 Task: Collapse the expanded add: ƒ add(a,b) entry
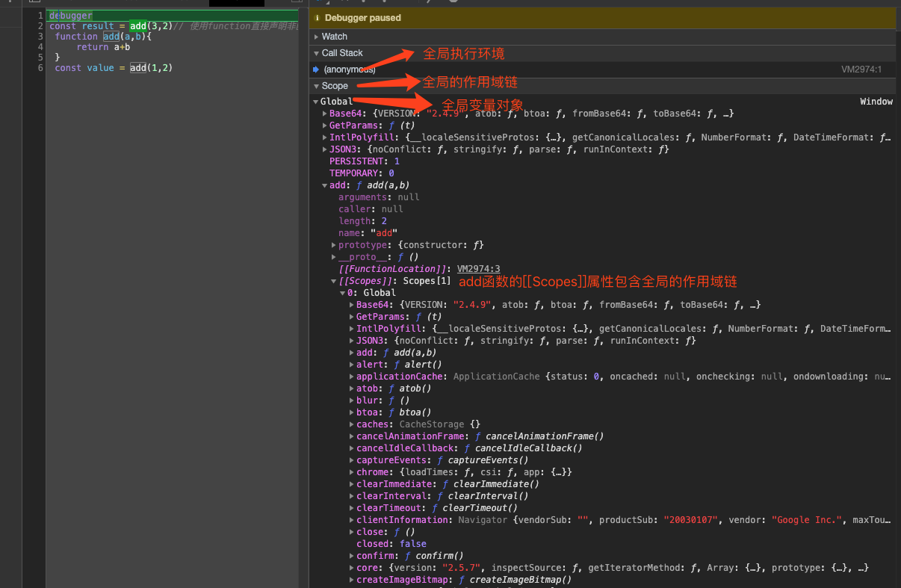(325, 185)
